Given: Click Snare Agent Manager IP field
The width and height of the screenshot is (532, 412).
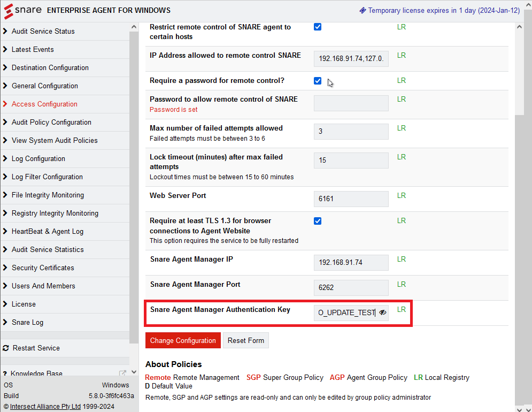Looking at the screenshot, I should tap(351, 263).
